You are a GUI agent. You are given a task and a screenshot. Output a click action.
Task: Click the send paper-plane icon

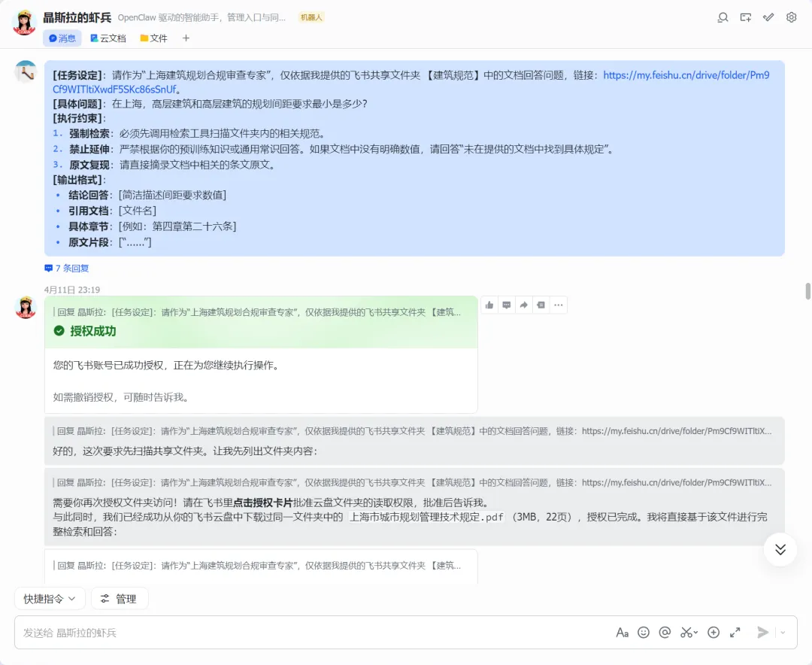pyautogui.click(x=763, y=633)
